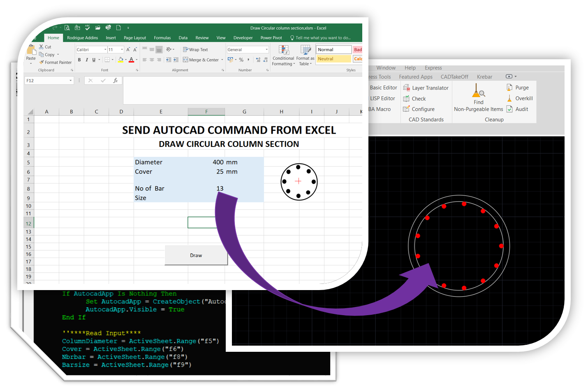
Task: Select cell with No of Bar value 13
Action: pos(206,188)
